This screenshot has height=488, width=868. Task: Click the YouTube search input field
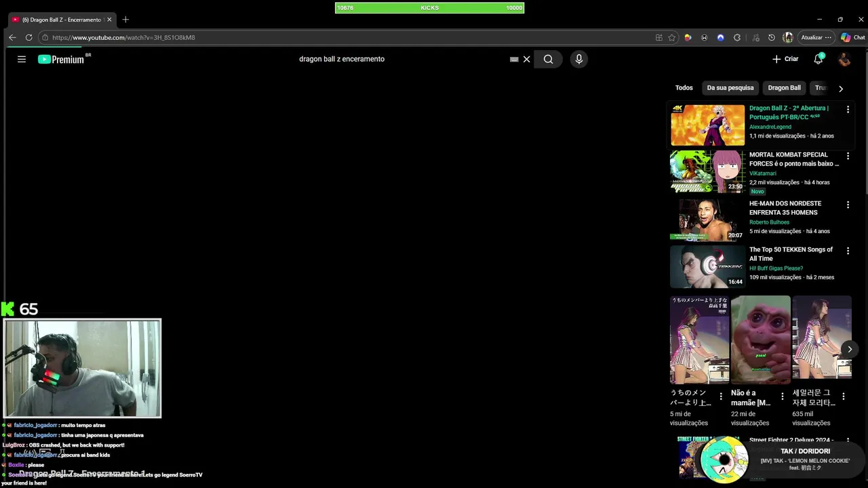click(400, 59)
